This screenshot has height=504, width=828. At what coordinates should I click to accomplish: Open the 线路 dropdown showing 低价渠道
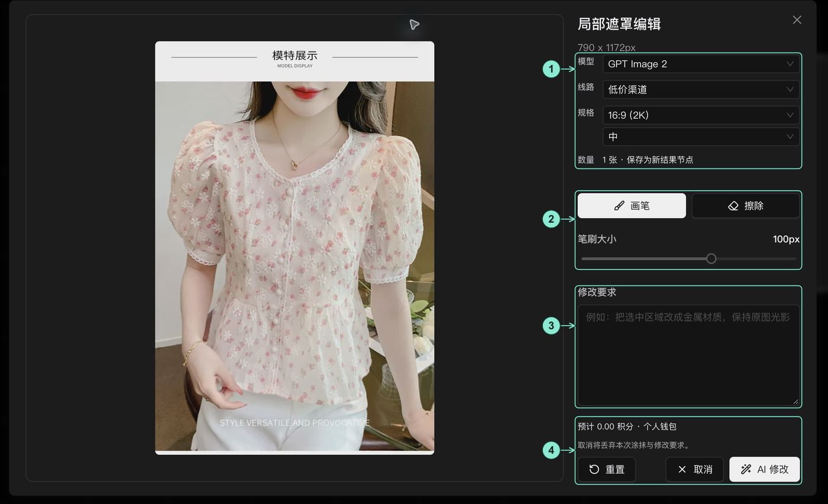click(701, 89)
